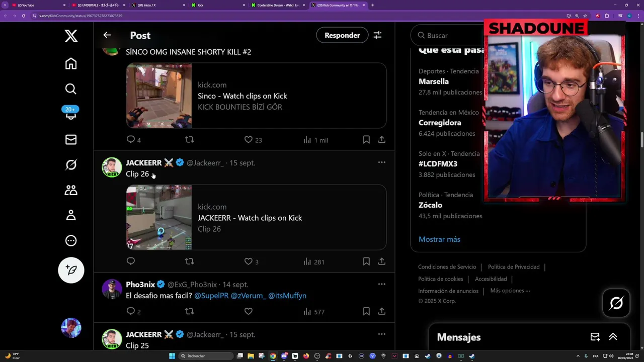644x362 pixels.
Task: Switch to 'Inicio / X' browser tab
Action: (x=158, y=5)
